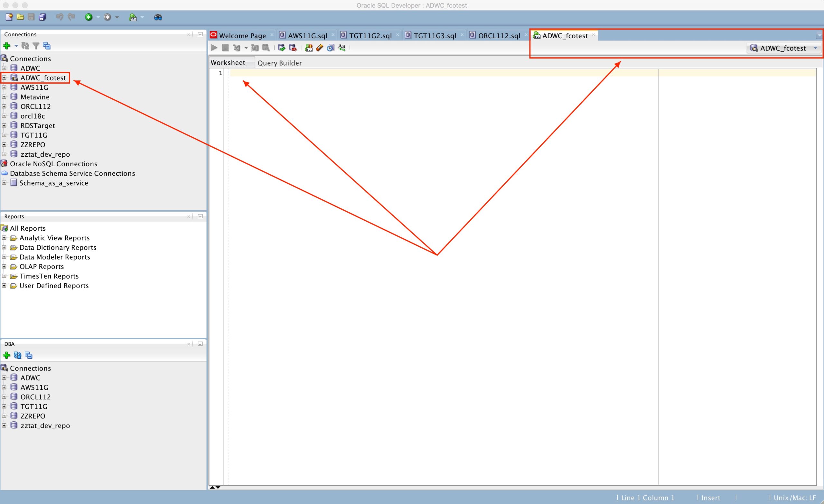The image size is (824, 504).
Task: Close the Welcome Page tab
Action: (272, 35)
